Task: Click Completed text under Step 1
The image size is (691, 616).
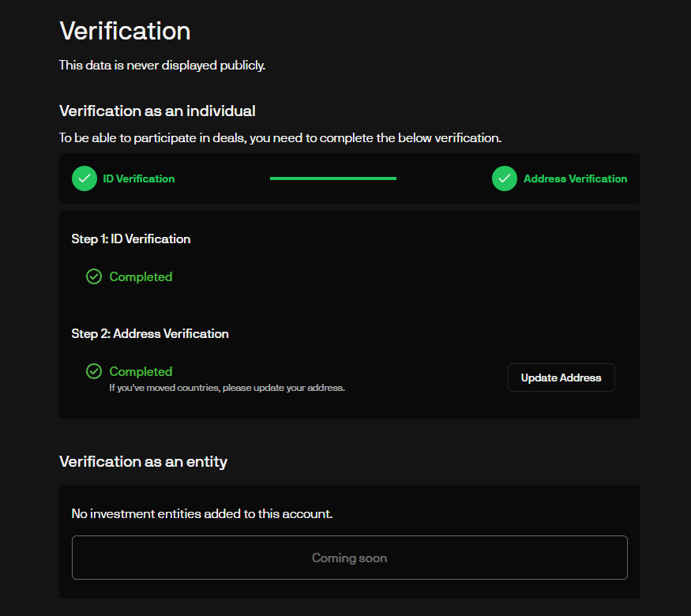Action: [141, 276]
